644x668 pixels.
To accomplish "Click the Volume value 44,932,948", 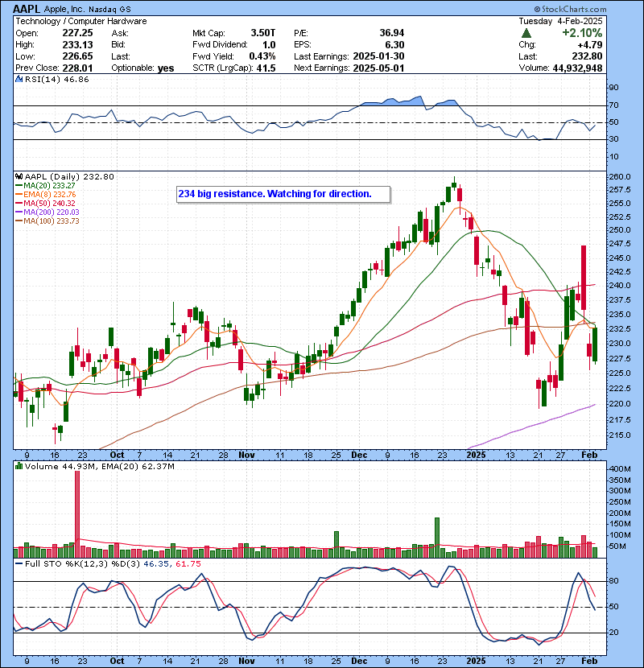I will point(577,68).
